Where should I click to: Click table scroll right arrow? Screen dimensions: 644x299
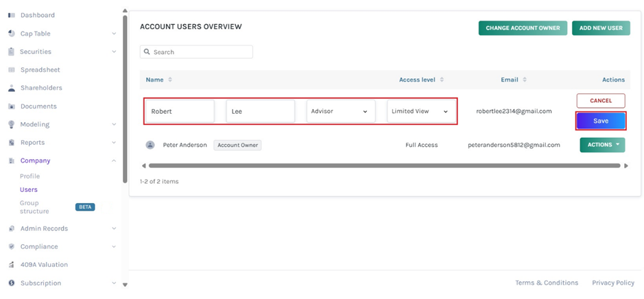pos(626,166)
